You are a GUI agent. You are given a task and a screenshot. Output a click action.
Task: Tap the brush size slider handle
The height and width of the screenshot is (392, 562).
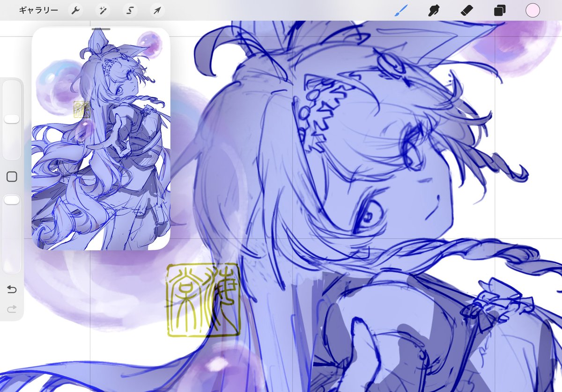tap(12, 119)
